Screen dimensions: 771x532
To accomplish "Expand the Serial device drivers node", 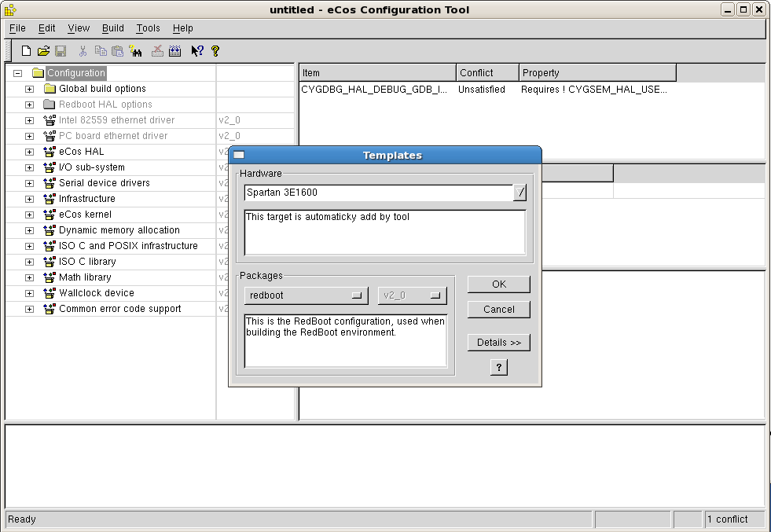I will (x=29, y=183).
